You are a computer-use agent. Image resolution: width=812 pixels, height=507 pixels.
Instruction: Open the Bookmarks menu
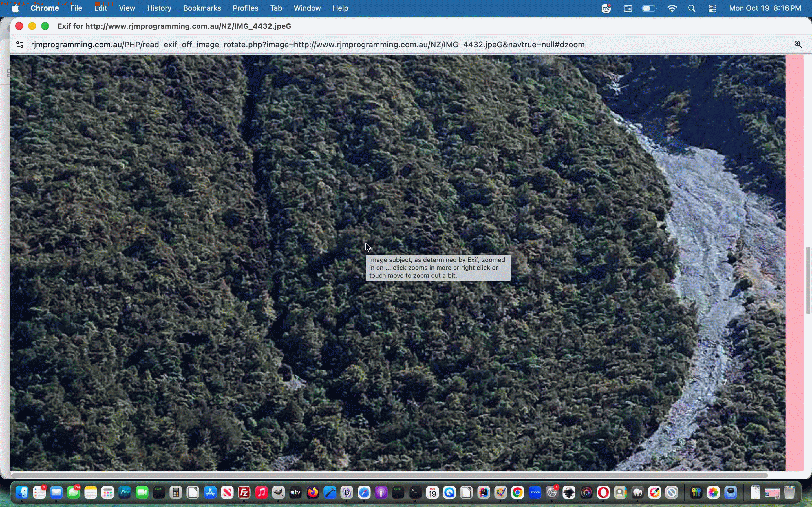point(202,8)
